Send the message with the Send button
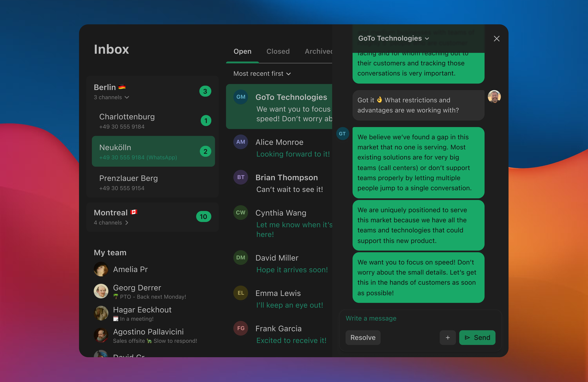 (x=477, y=338)
